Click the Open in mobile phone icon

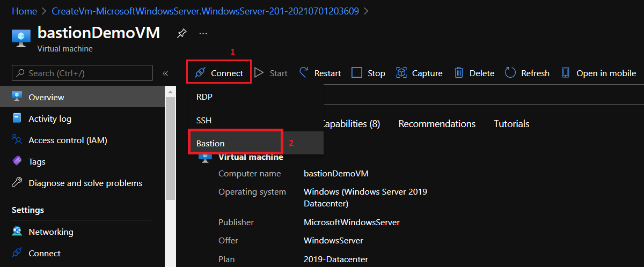coord(565,73)
